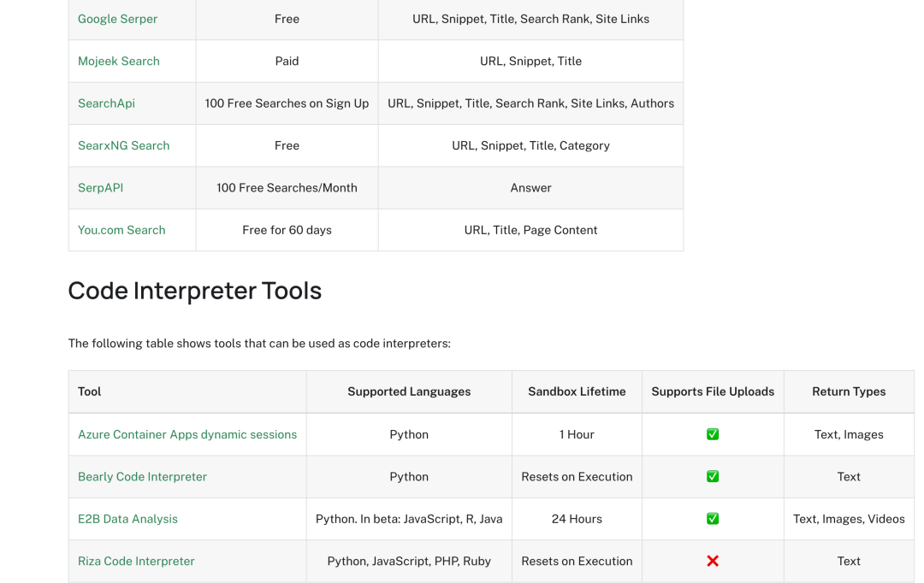Open the E2B Data Analysis link
This screenshot has height=583, width=924.
tap(127, 519)
